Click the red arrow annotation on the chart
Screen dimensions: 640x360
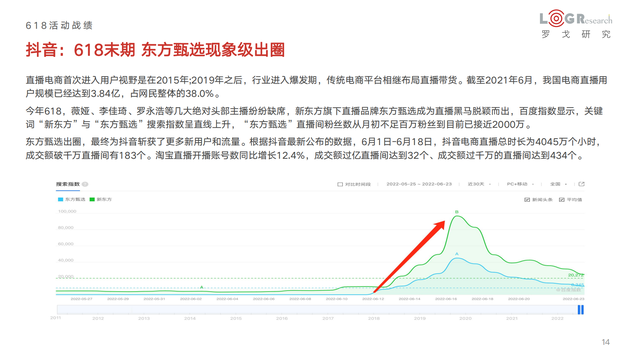click(x=409, y=256)
